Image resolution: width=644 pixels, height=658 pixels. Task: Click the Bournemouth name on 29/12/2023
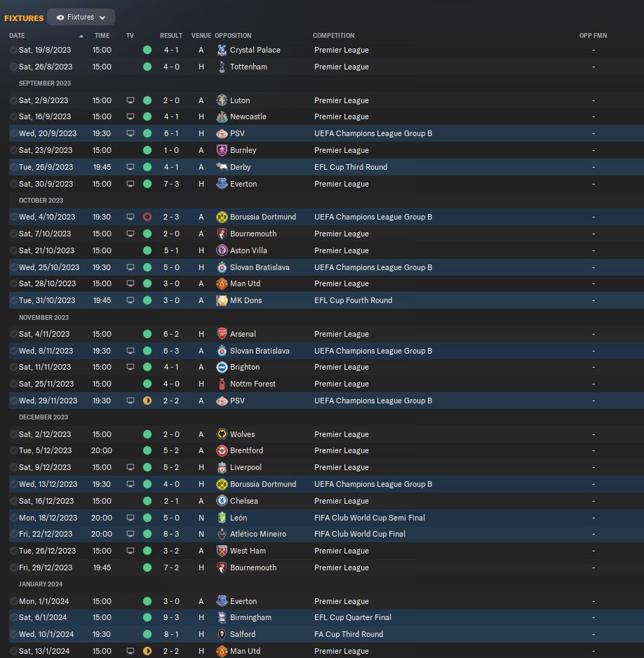(253, 568)
